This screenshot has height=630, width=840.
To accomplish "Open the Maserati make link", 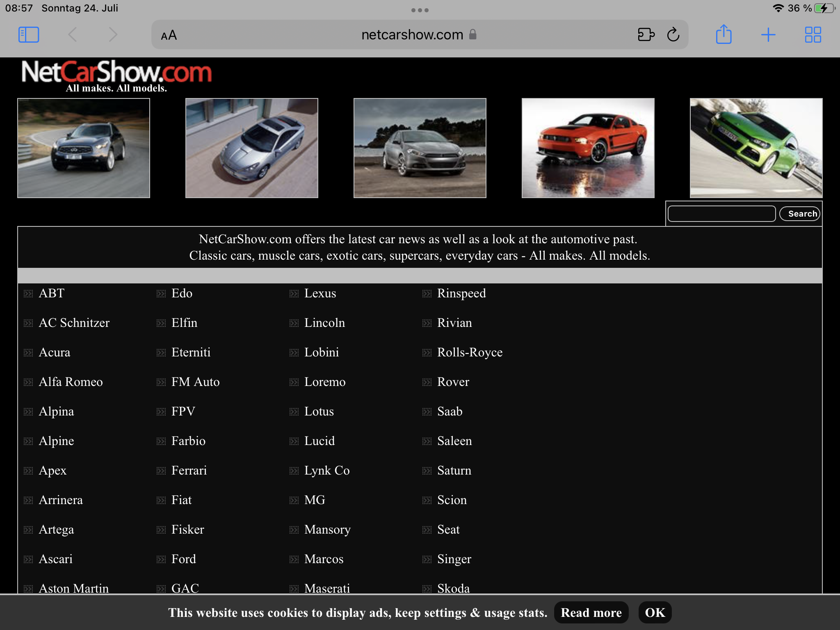I will [x=327, y=588].
